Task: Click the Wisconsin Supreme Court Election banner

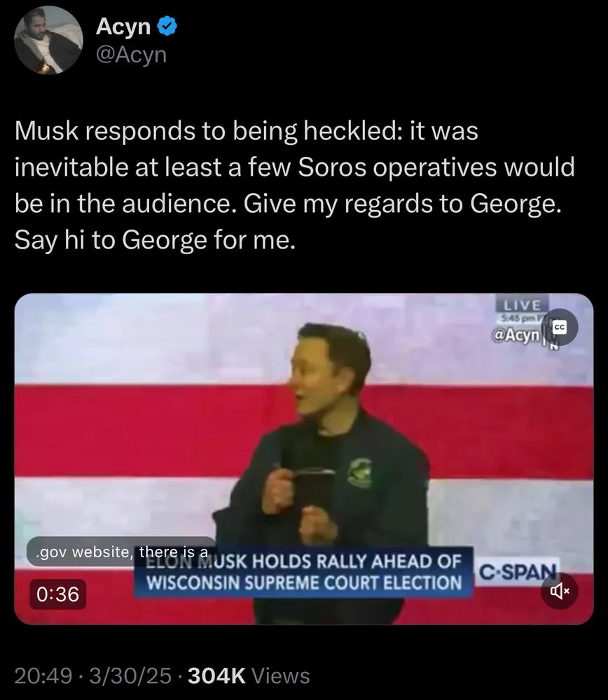Action: click(x=303, y=573)
